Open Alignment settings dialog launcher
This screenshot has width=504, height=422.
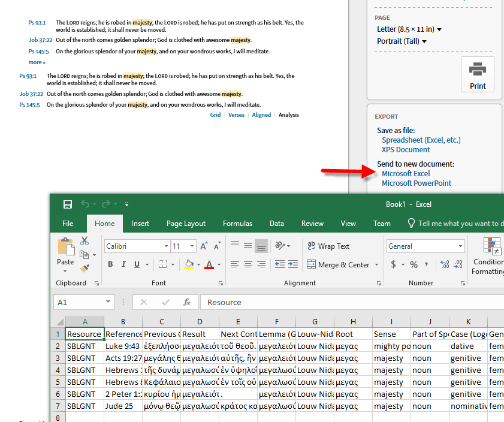379,284
